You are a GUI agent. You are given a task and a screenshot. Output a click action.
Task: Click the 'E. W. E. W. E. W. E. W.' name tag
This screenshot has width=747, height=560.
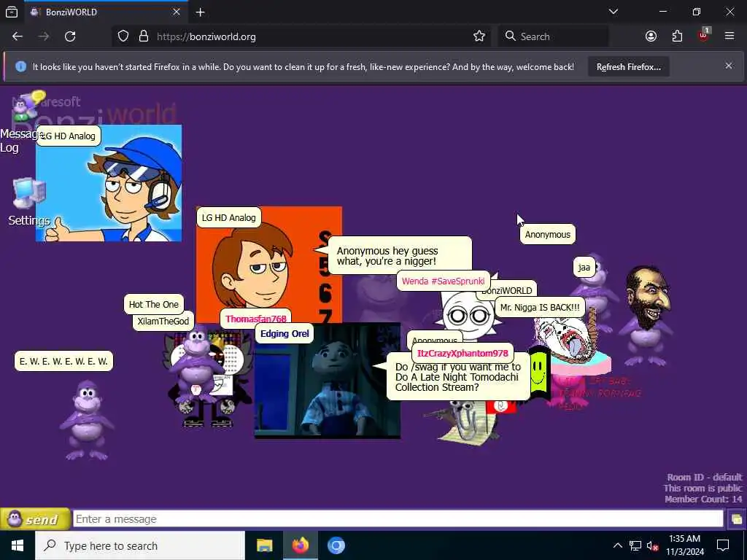[64, 362]
